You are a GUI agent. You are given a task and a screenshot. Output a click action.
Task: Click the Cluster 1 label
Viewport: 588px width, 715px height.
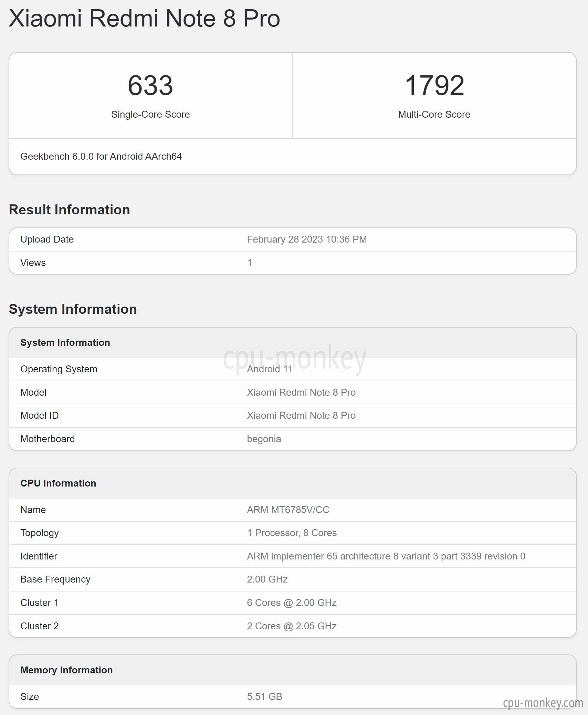click(x=39, y=602)
